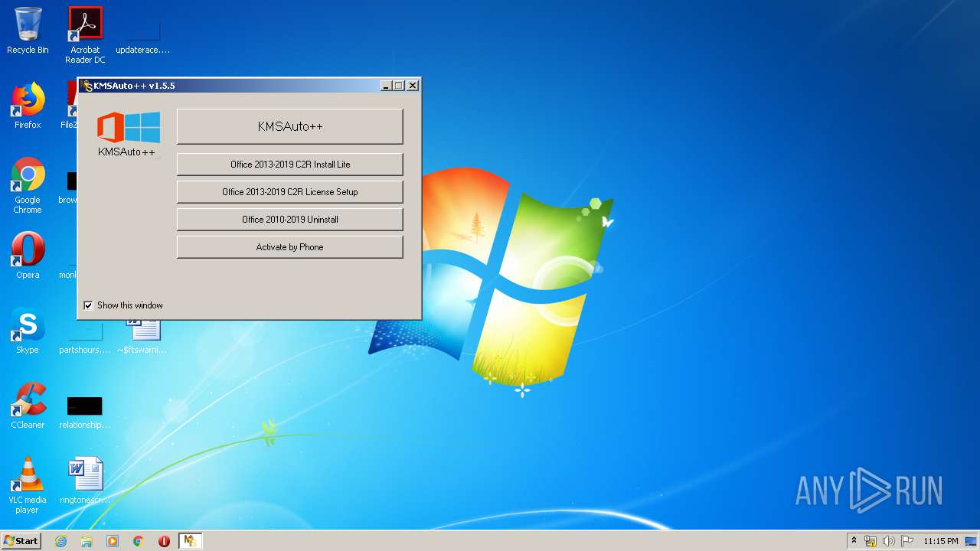Image resolution: width=980 pixels, height=551 pixels.
Task: Open CCleaner desktop shortcut
Action: point(28,406)
